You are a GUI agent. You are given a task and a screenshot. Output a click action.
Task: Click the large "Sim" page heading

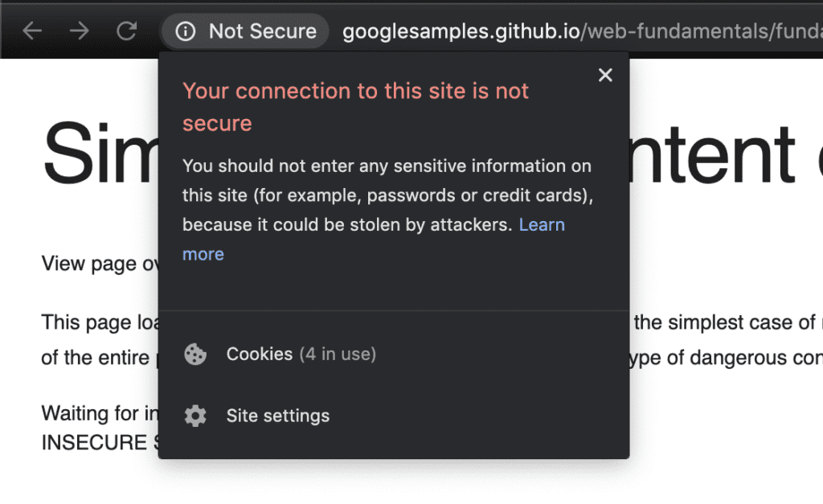tap(98, 153)
